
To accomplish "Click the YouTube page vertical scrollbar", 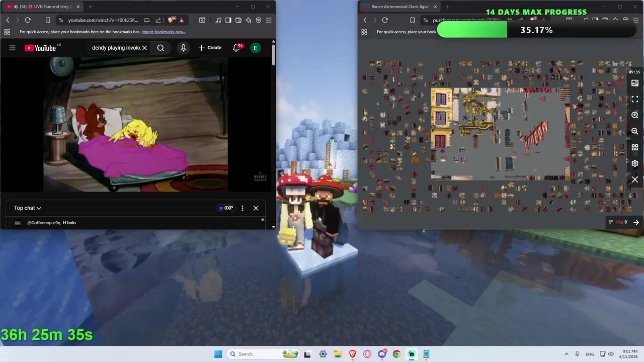I will [x=273, y=54].
